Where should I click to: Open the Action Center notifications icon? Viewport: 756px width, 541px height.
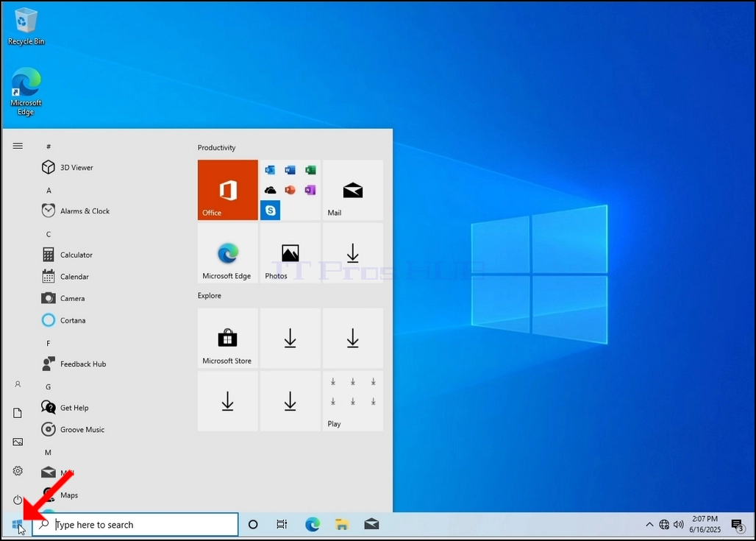[x=738, y=525]
